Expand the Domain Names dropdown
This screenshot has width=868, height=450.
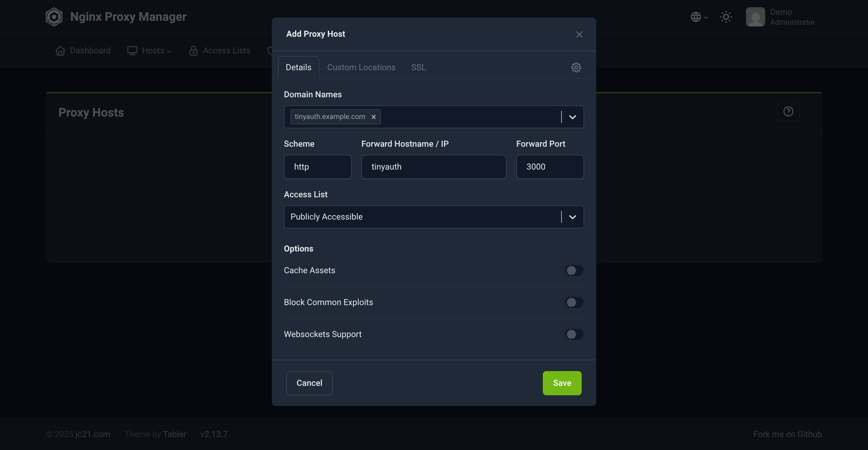click(x=573, y=117)
